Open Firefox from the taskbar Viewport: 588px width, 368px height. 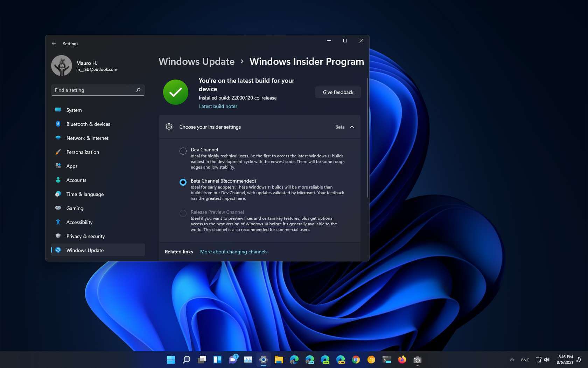coord(402,360)
